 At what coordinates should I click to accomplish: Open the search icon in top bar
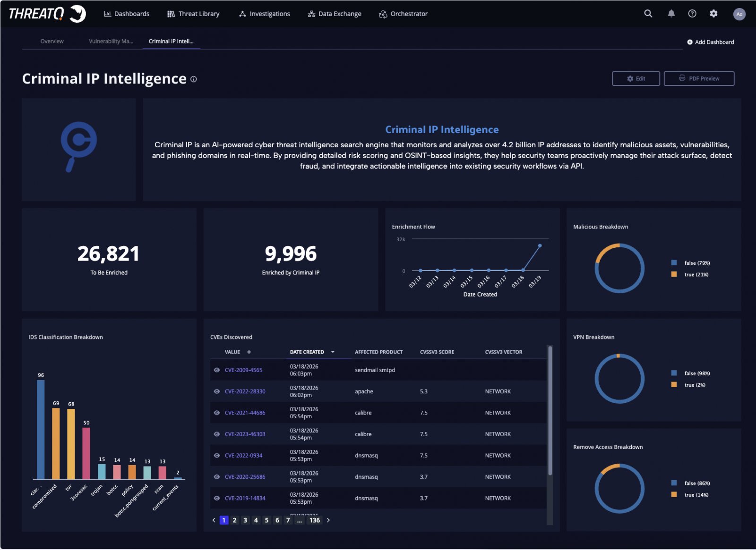648,14
